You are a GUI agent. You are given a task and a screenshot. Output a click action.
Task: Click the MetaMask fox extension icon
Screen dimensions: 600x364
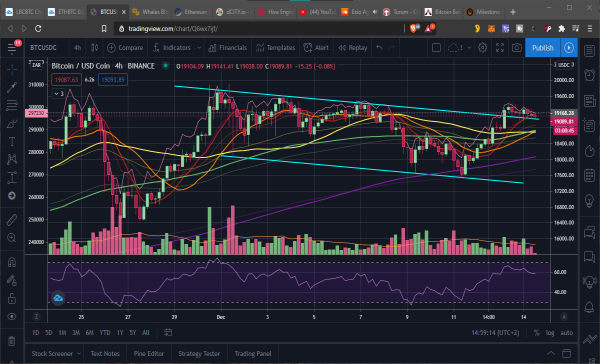492,28
